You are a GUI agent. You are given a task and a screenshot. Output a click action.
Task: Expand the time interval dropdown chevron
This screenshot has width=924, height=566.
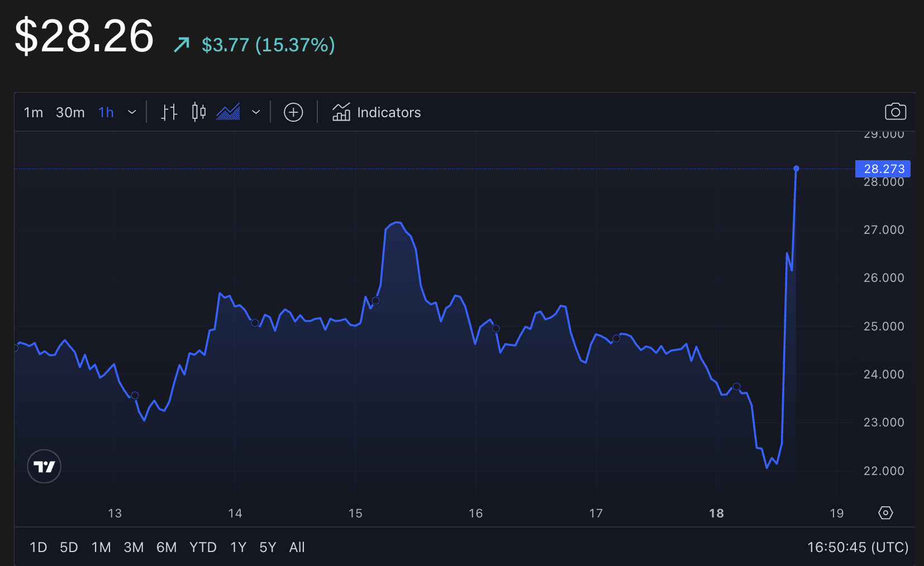(x=132, y=112)
